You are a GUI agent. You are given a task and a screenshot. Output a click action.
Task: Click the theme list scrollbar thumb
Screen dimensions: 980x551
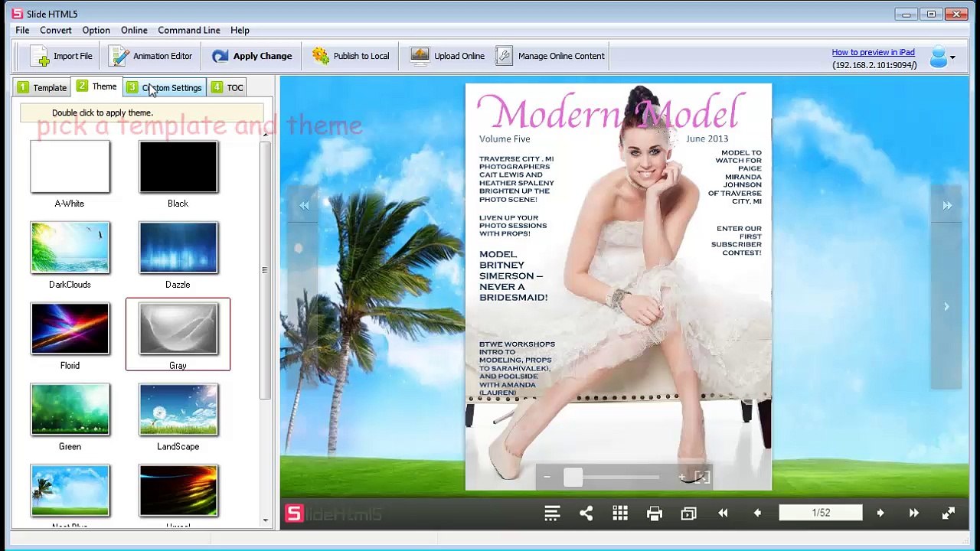[266, 270]
